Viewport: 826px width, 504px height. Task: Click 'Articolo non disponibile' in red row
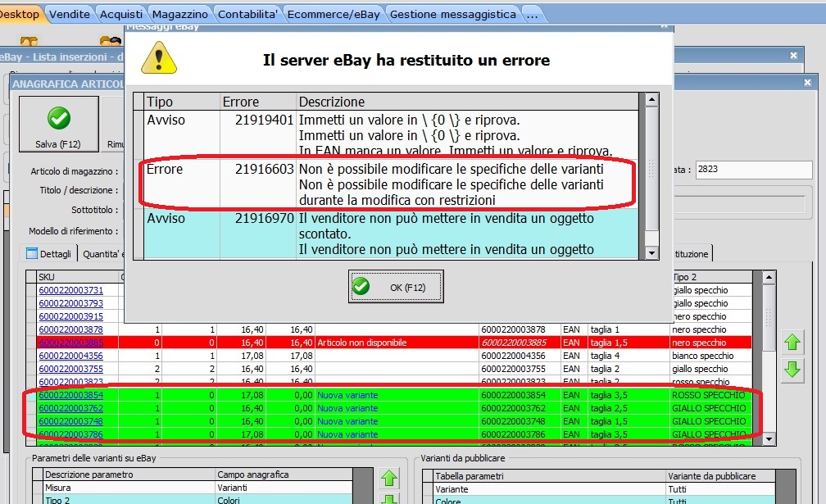click(x=362, y=343)
